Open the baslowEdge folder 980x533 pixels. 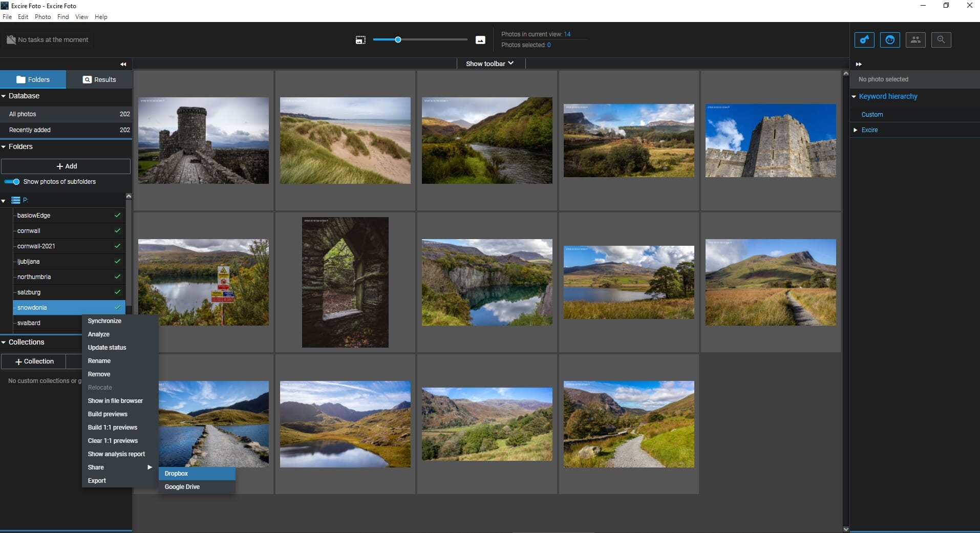(69, 215)
